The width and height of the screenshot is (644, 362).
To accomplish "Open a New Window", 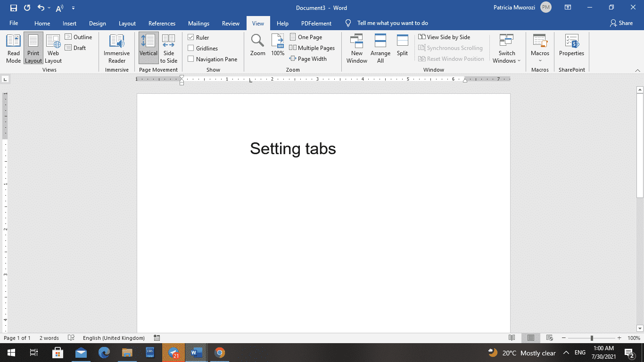I will [357, 48].
